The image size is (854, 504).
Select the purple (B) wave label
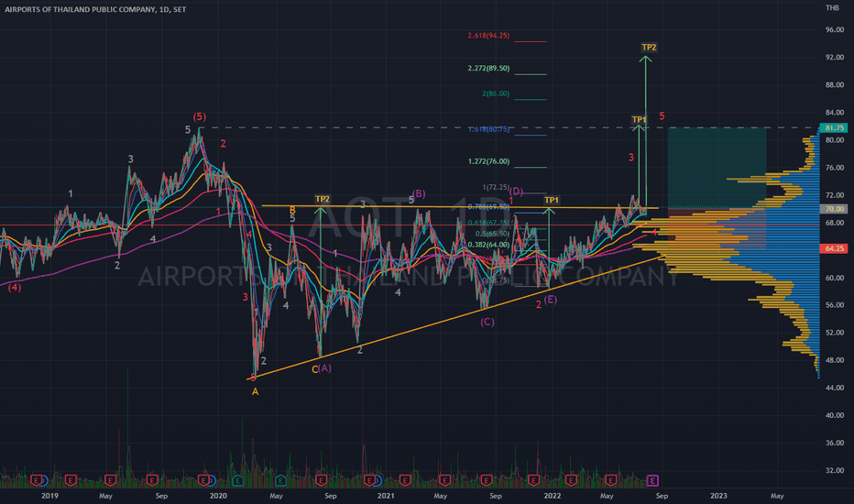tap(419, 193)
